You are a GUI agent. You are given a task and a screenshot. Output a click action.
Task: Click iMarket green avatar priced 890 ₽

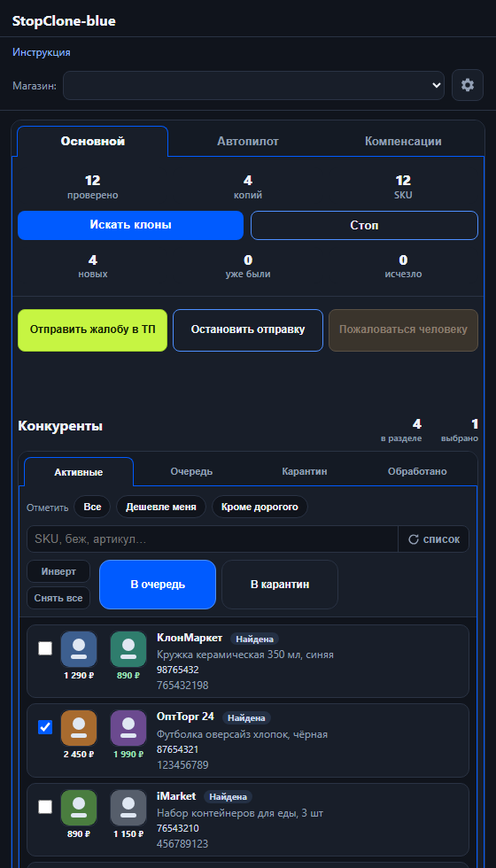click(79, 807)
